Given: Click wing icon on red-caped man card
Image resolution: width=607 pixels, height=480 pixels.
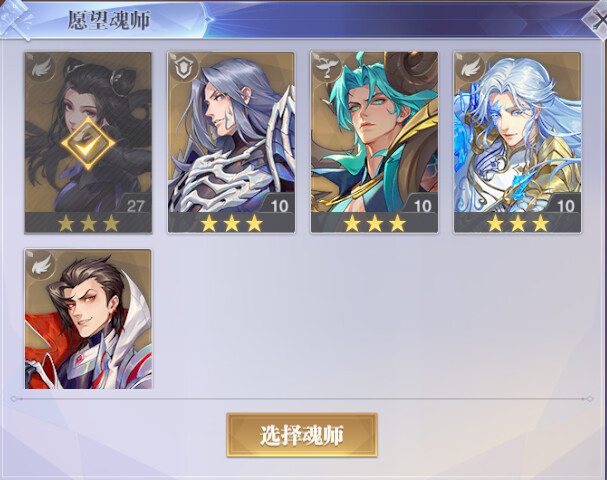Looking at the screenshot, I should (x=41, y=265).
